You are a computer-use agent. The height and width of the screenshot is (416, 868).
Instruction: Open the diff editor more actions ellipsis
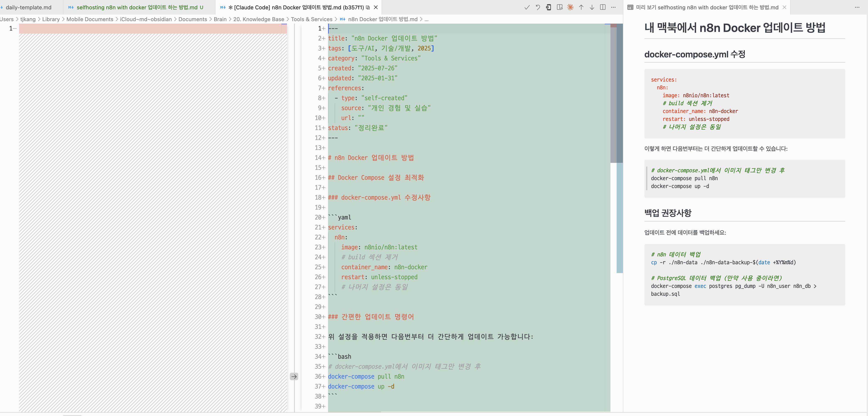coord(613,7)
